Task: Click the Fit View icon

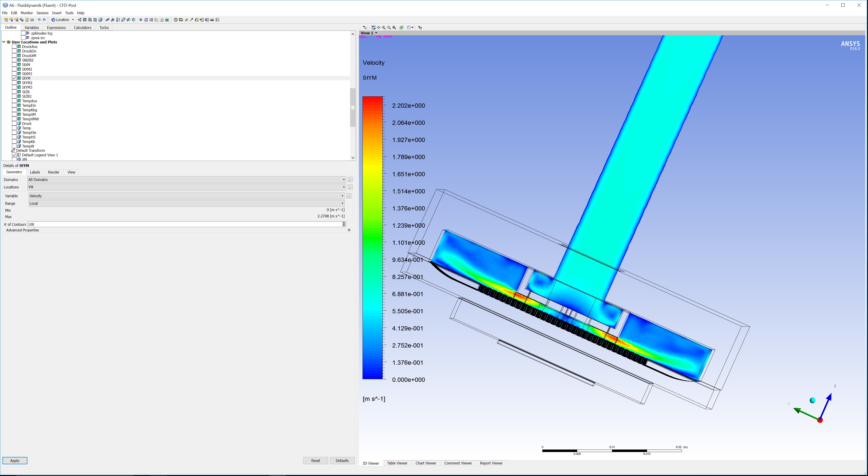Action: tap(394, 28)
